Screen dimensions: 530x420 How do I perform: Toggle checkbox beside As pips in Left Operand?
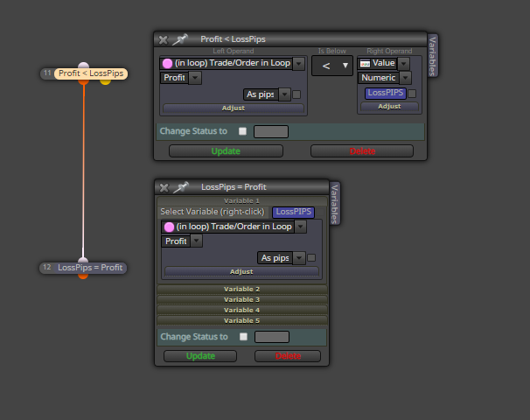tap(296, 94)
